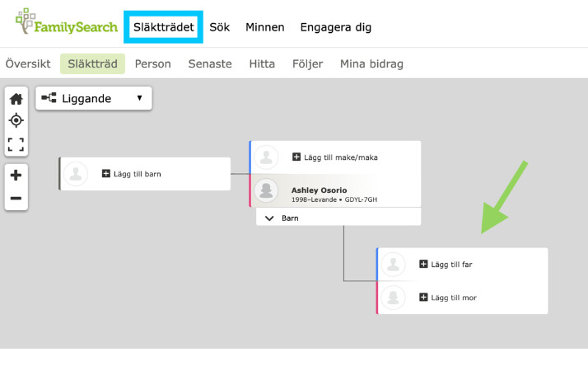Click the landscape tree icon beside Liggande

tap(49, 98)
